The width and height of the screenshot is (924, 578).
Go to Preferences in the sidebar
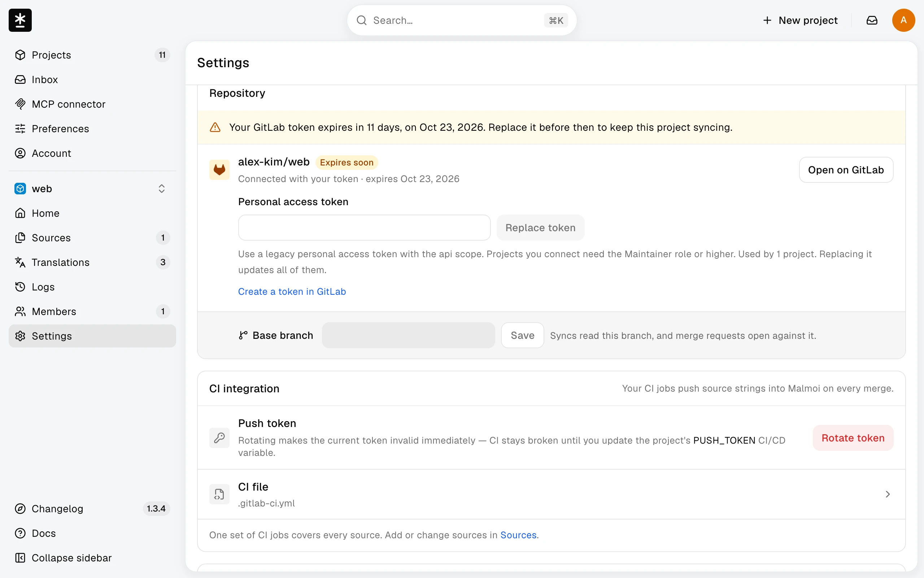92,129
